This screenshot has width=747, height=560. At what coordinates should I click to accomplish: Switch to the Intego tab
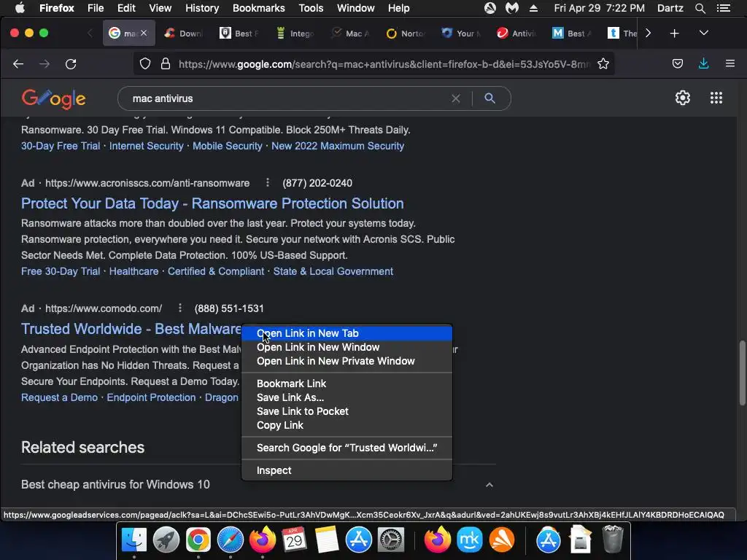295,34
